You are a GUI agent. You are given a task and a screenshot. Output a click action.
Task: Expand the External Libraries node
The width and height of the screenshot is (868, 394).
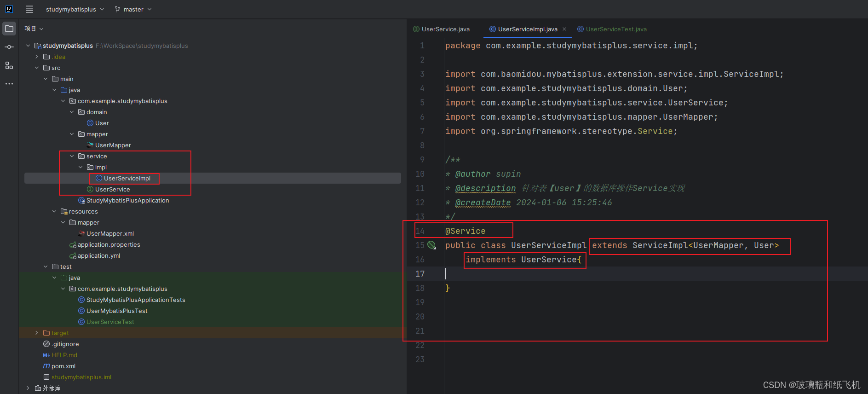pyautogui.click(x=28, y=388)
